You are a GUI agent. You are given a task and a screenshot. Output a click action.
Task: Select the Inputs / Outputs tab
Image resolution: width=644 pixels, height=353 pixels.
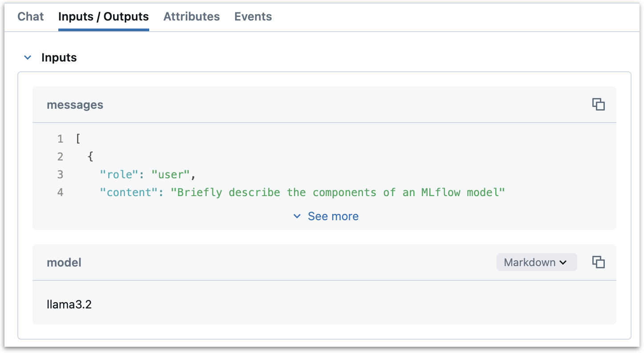pos(103,16)
